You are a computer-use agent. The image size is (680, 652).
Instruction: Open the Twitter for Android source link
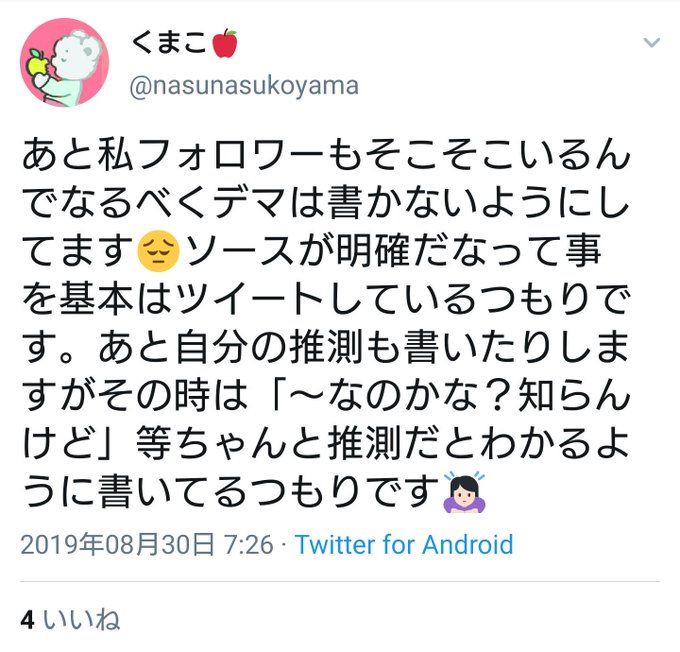[404, 544]
